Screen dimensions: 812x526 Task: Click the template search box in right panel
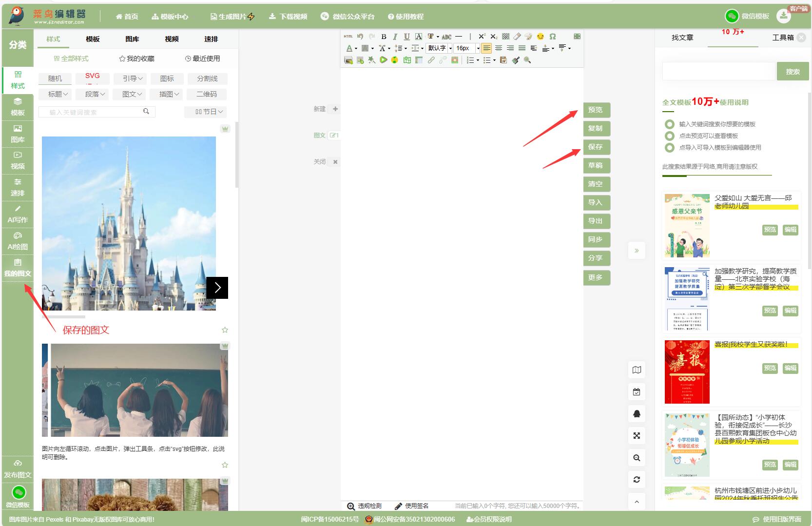[718, 72]
